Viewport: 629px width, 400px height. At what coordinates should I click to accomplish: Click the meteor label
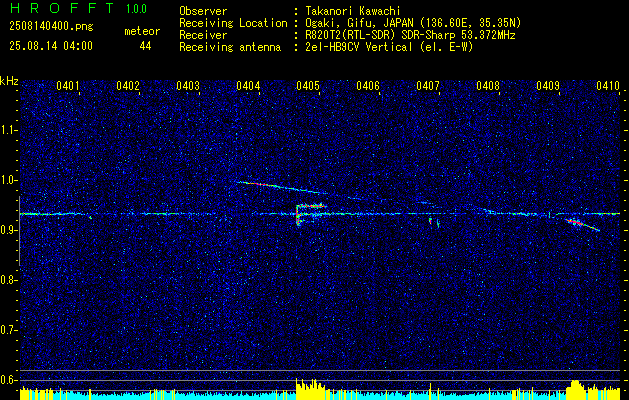(x=142, y=31)
